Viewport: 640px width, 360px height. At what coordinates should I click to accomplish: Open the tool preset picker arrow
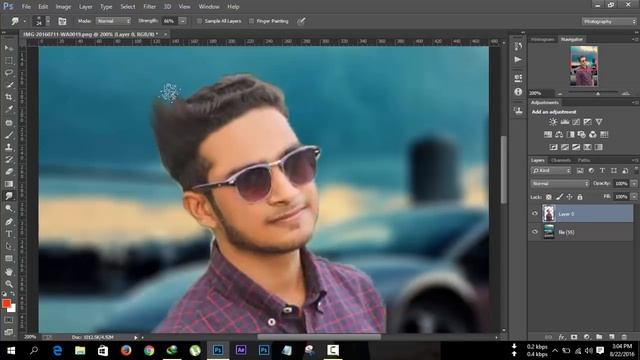tap(24, 21)
